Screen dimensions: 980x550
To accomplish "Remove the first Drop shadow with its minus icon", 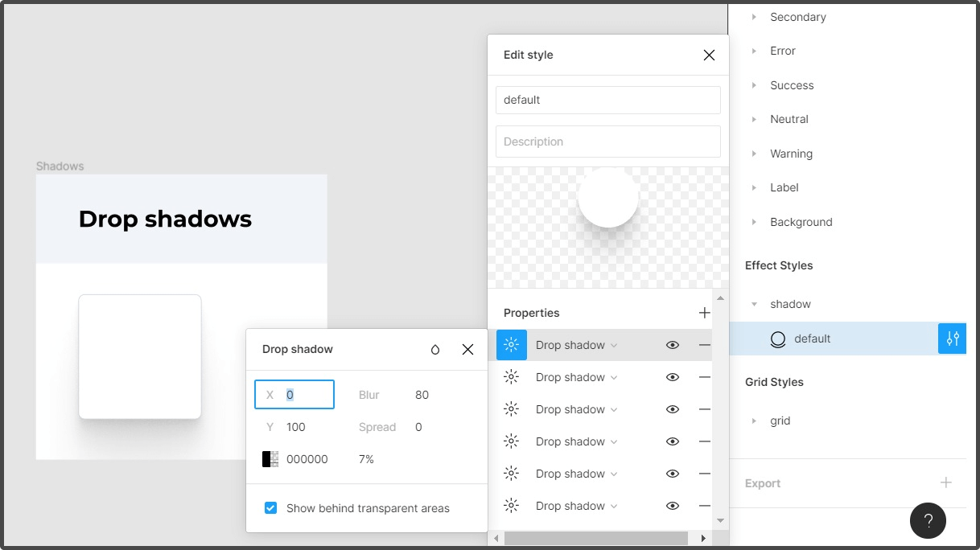I will (x=705, y=345).
